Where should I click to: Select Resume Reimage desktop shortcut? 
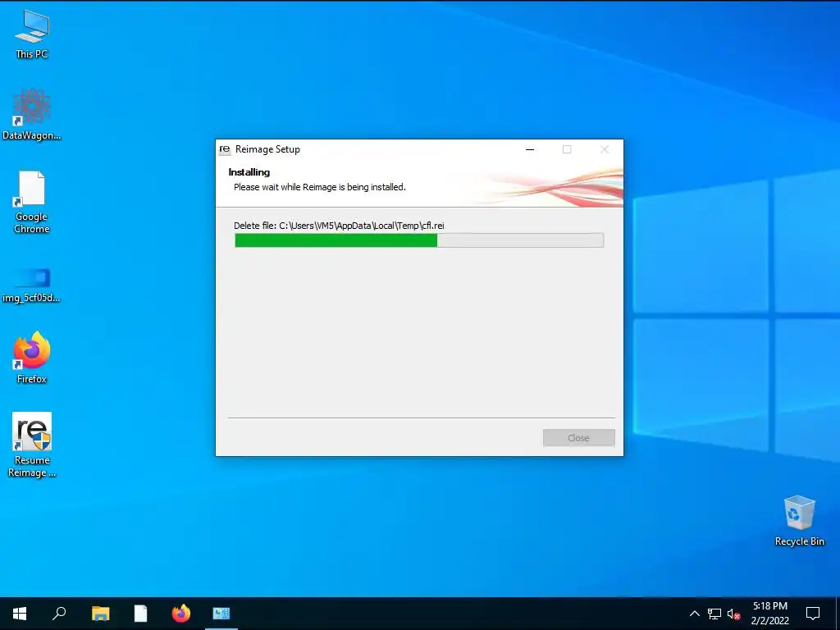[x=32, y=445]
